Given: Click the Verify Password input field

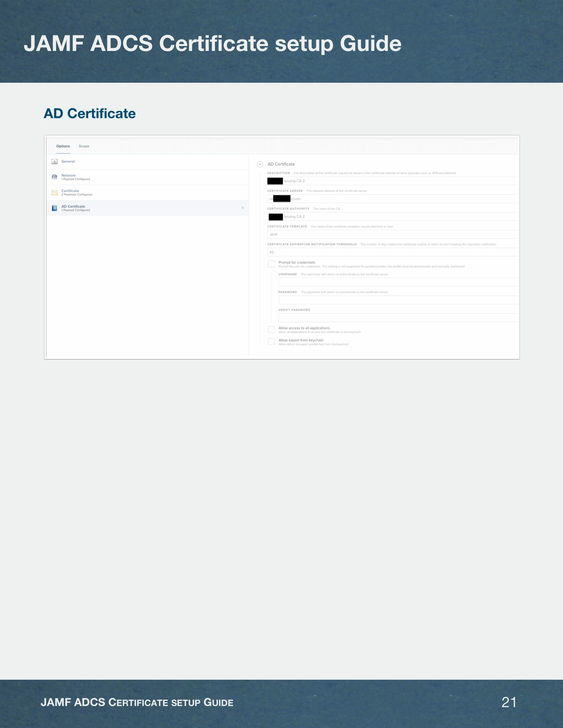Looking at the screenshot, I should coord(398,318).
